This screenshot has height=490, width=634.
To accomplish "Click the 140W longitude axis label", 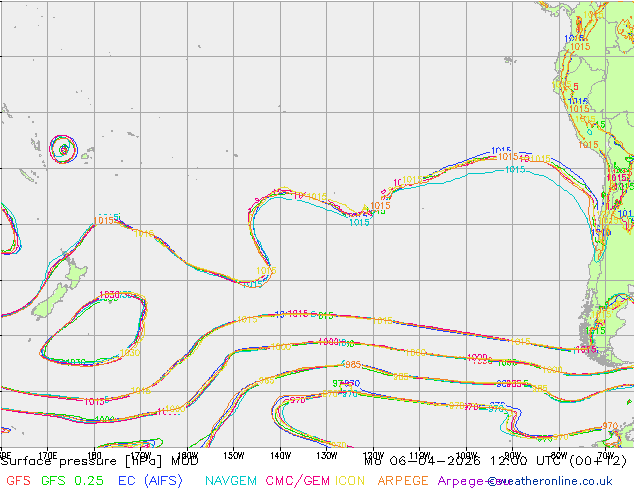I will [280, 456].
